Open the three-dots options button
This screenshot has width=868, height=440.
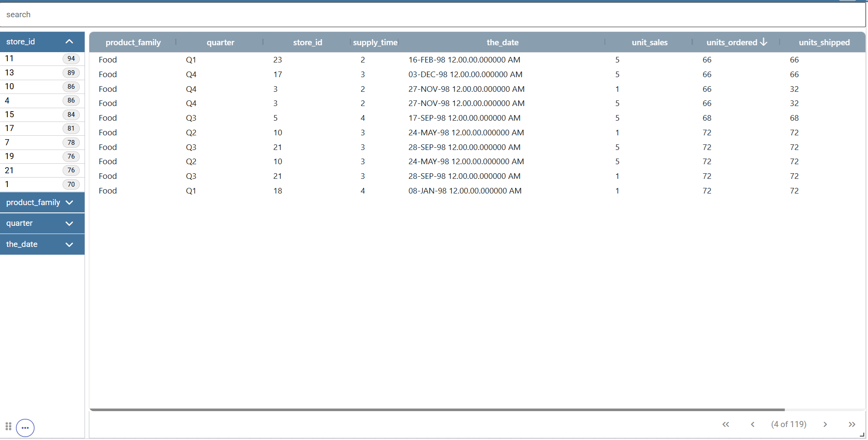tap(25, 428)
